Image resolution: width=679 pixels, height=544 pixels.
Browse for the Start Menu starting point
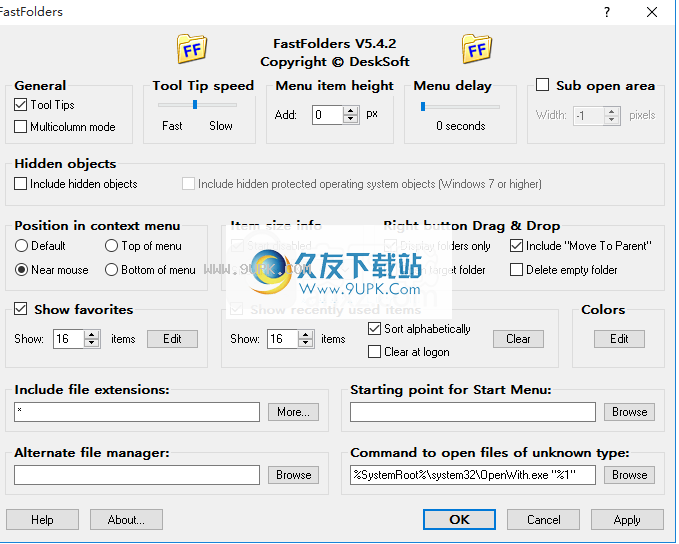(x=630, y=411)
